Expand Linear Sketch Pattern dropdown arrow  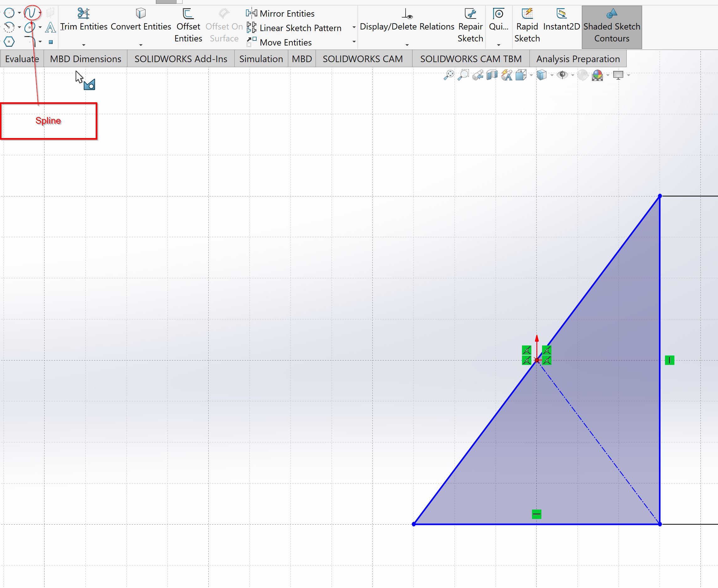pyautogui.click(x=354, y=27)
